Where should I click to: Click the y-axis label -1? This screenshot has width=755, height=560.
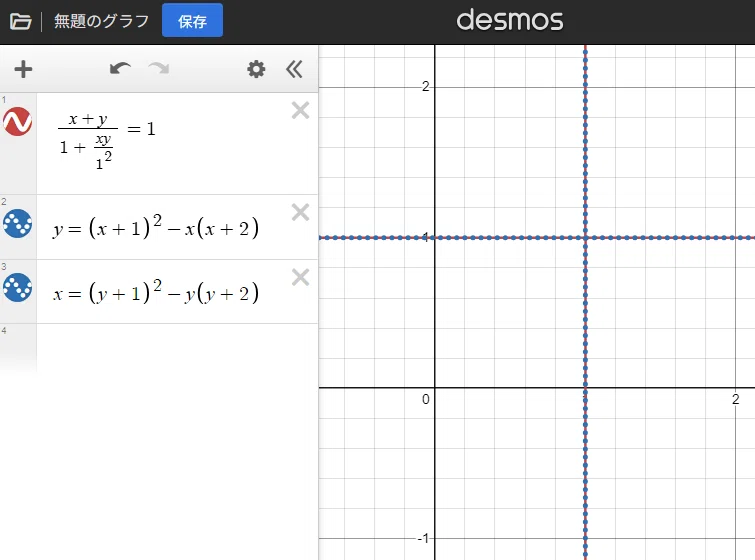tap(423, 538)
